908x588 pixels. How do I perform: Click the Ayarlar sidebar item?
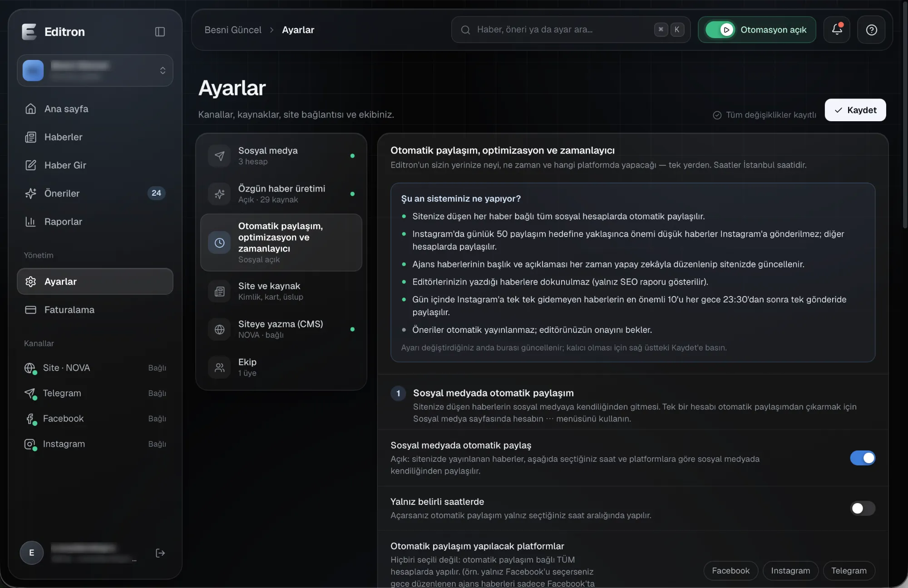click(x=95, y=282)
